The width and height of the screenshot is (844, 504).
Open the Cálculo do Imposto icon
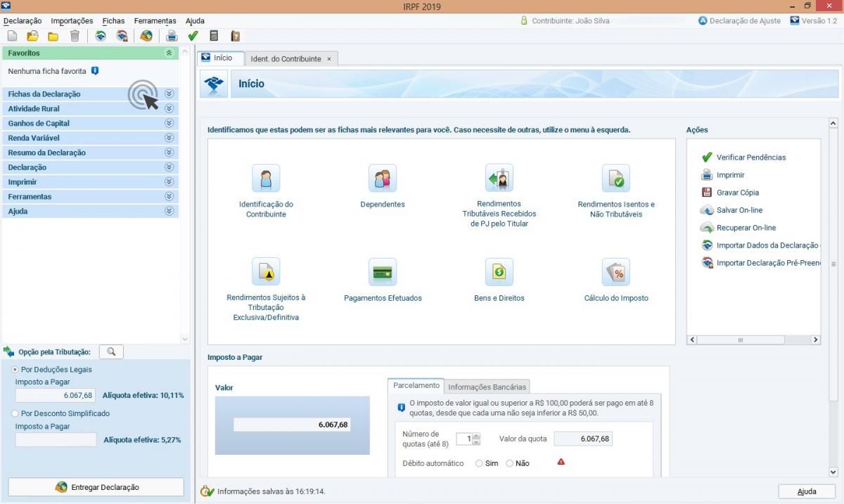coord(616,271)
